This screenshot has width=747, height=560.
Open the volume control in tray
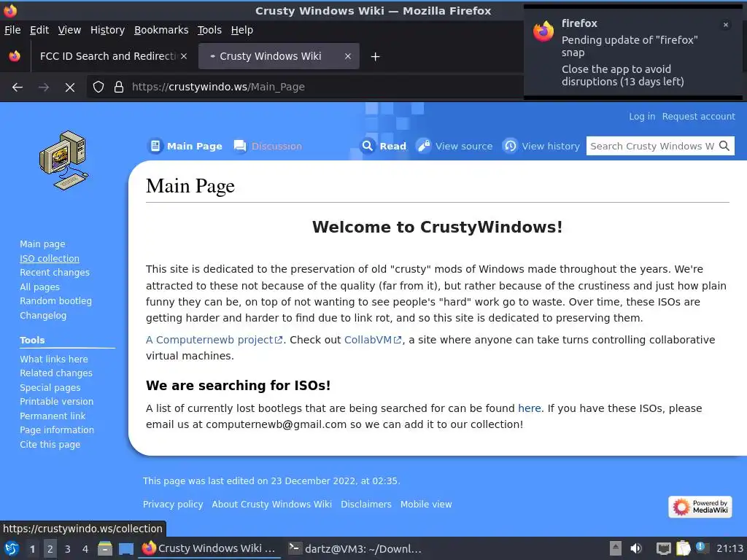[x=636, y=548]
